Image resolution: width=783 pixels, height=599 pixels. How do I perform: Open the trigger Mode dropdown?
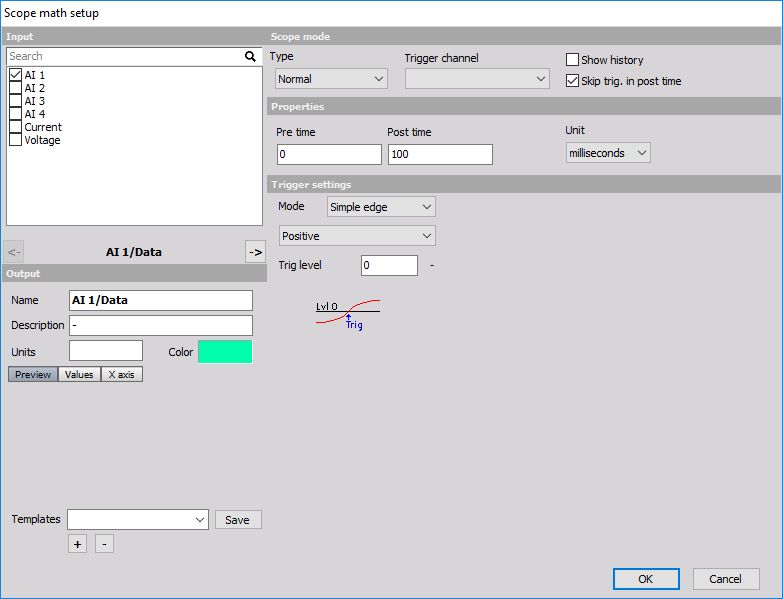coord(381,207)
